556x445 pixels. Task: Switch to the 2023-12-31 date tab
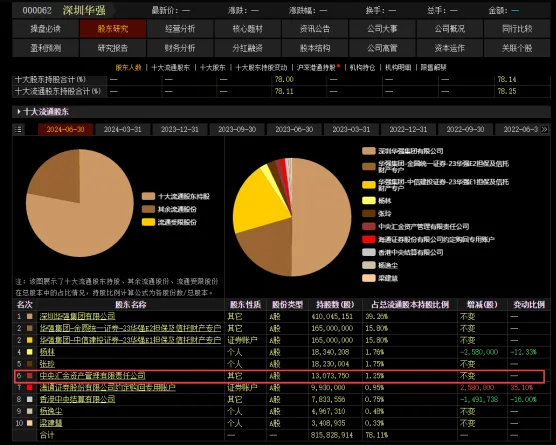click(x=180, y=129)
